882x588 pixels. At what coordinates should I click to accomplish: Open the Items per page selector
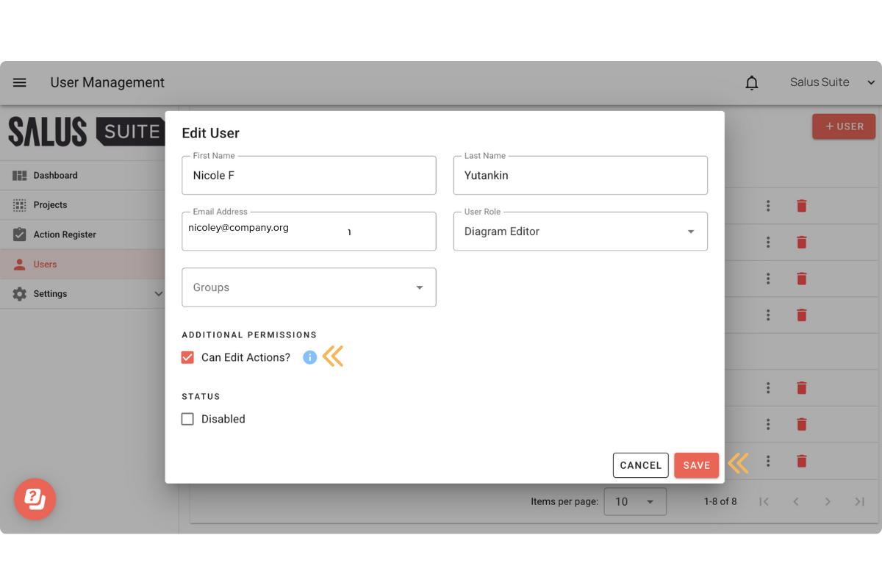coord(635,501)
